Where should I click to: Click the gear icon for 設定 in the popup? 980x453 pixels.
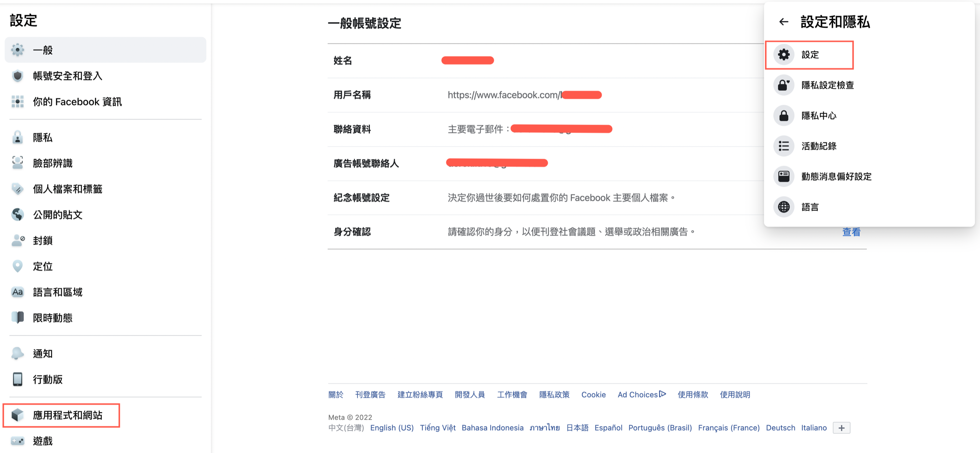tap(784, 54)
